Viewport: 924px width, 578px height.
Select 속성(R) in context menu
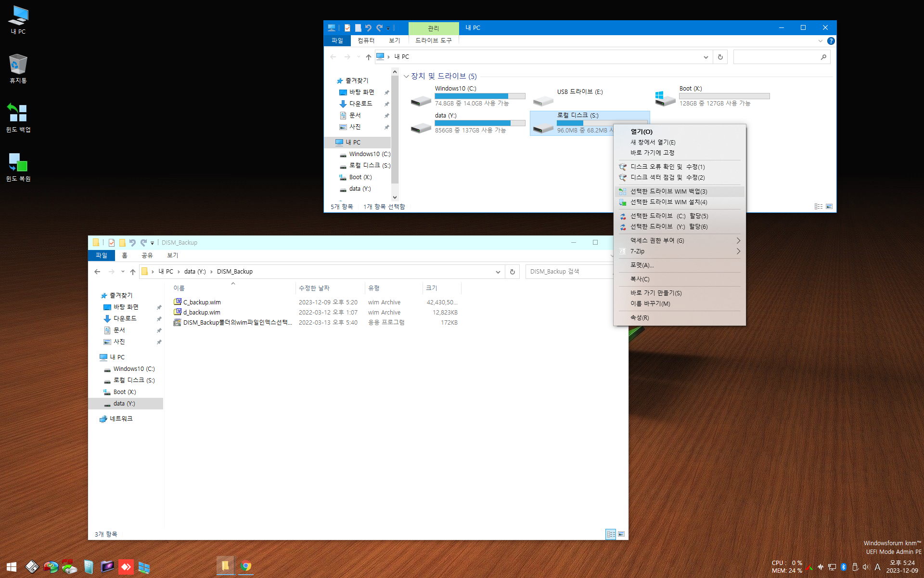(679, 318)
